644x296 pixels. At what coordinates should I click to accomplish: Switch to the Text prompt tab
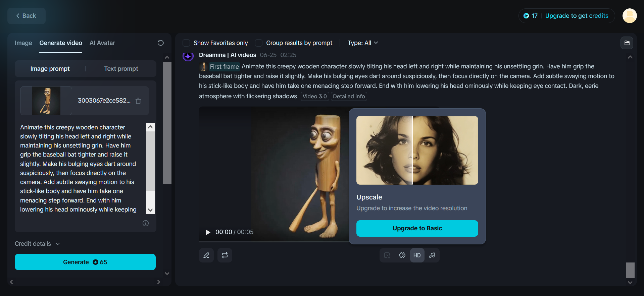[121, 69]
